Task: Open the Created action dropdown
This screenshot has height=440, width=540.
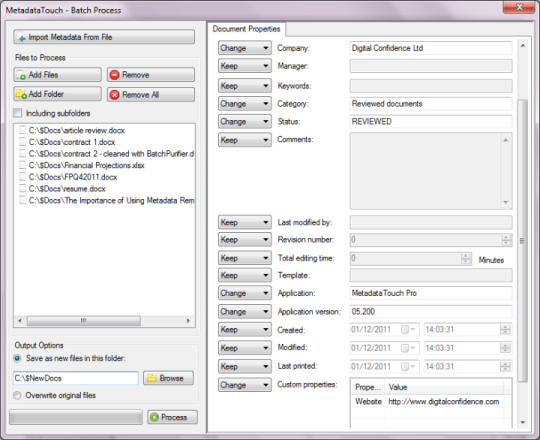Action: (x=245, y=330)
